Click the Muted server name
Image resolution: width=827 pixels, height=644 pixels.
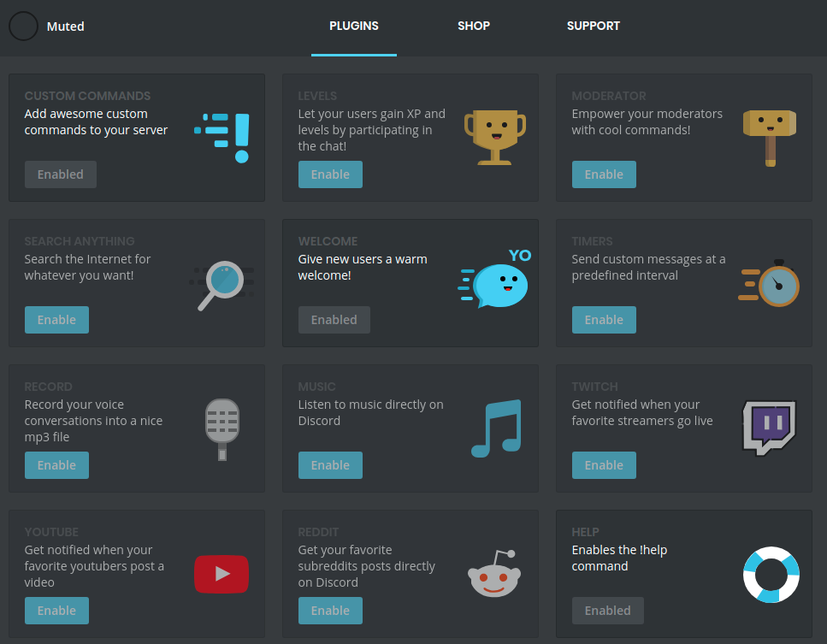[x=65, y=27]
